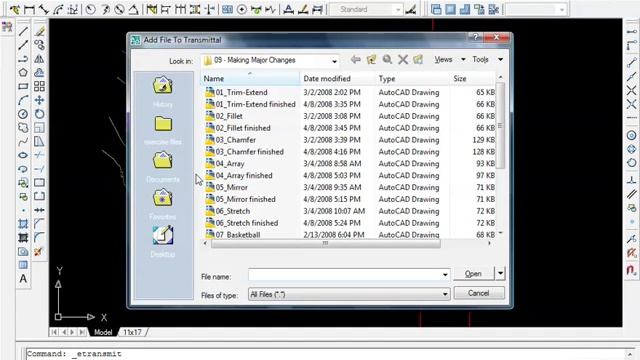Select the Revision Cloud tool
Image resolution: width=640 pixels, height=360 pixels.
click(23, 128)
